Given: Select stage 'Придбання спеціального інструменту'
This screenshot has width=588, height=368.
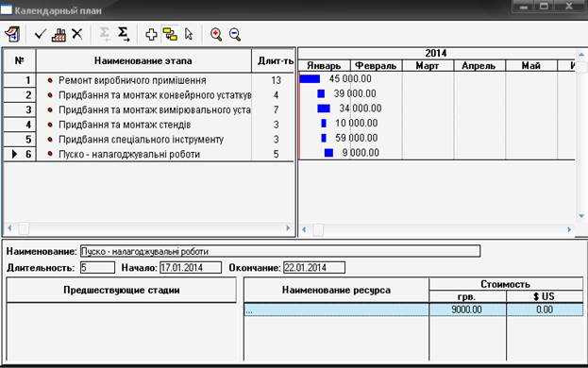Looking at the screenshot, I should coord(141,140).
